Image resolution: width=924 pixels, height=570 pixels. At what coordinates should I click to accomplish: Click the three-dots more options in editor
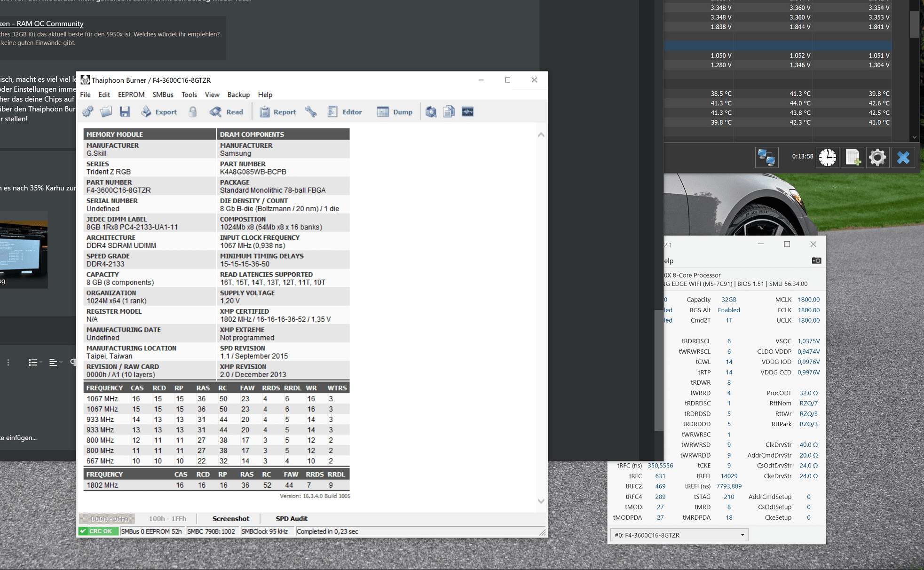(x=8, y=362)
